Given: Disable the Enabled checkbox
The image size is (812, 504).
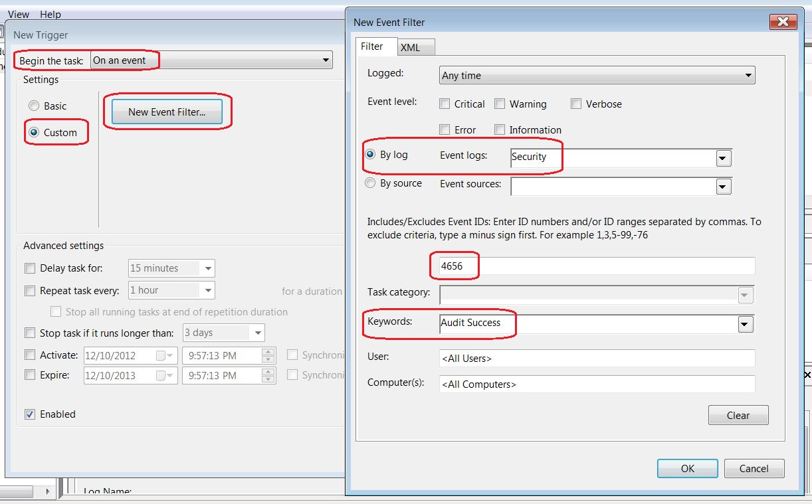Looking at the screenshot, I should 30,414.
